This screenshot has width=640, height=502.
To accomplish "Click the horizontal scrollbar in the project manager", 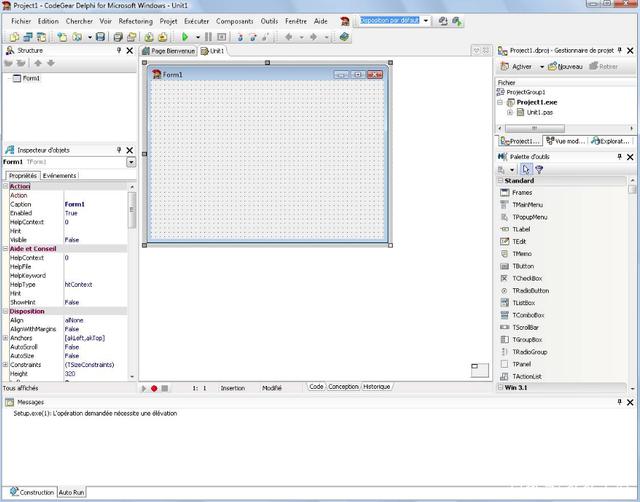I will click(565, 128).
